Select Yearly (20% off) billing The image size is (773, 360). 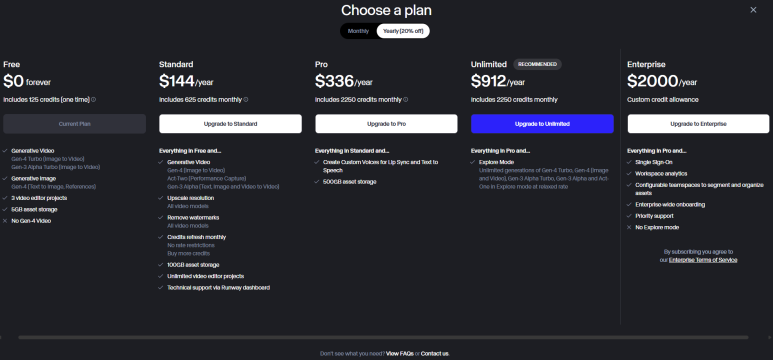click(x=403, y=31)
